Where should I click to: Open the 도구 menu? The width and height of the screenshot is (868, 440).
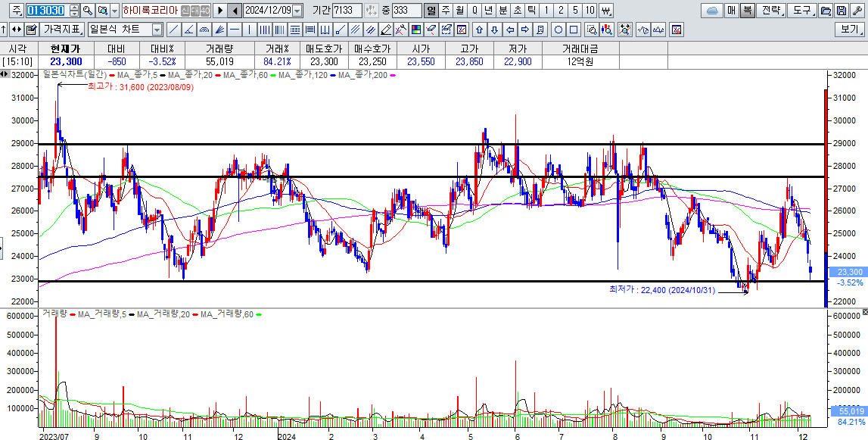(801, 11)
